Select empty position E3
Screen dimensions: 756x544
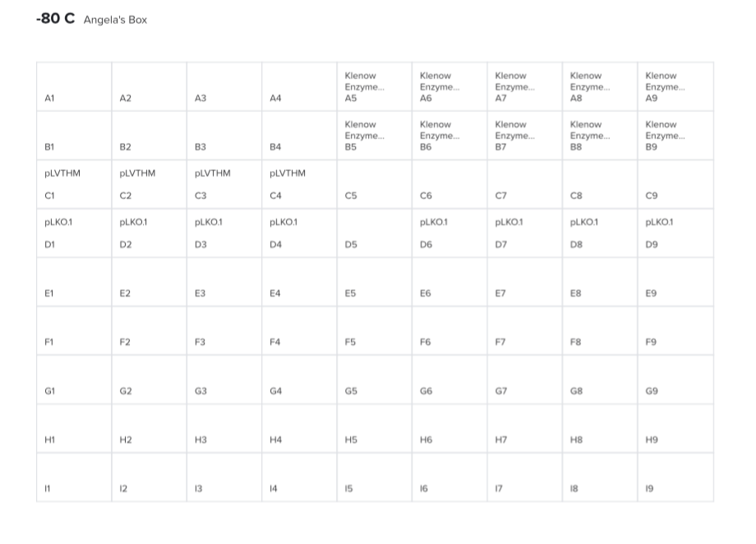click(224, 282)
